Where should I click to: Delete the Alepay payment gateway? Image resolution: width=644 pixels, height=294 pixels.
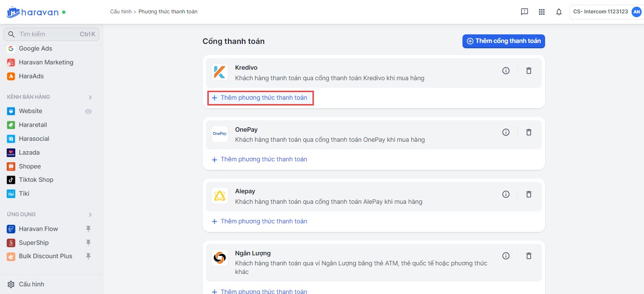click(529, 194)
